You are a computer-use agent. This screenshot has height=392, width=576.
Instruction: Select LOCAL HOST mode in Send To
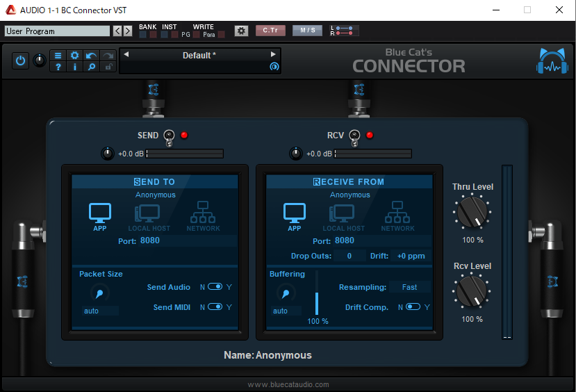pyautogui.click(x=149, y=218)
